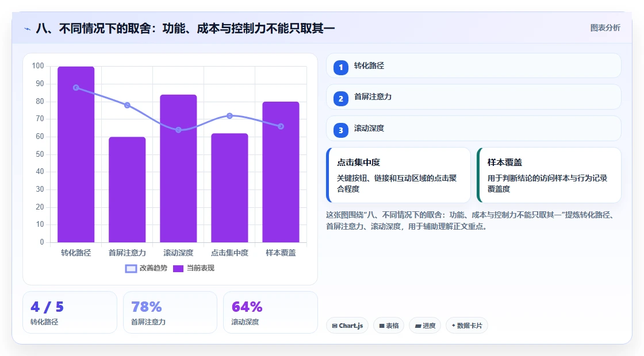Click the 滚动深度 purple bar
The image size is (644, 356).
tap(178, 169)
